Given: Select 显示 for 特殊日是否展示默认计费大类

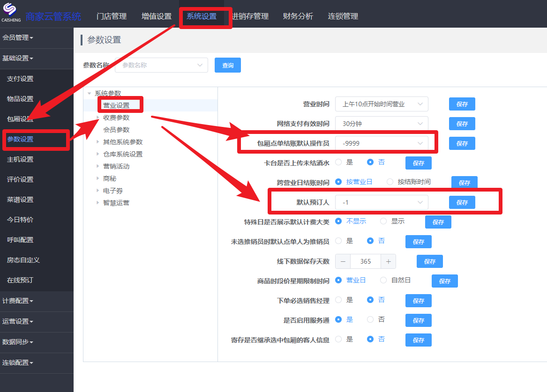Looking at the screenshot, I should [383, 221].
